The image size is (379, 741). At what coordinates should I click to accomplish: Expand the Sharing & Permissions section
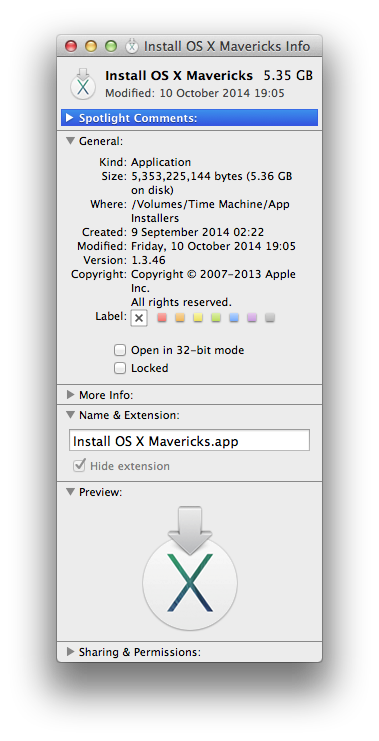coord(70,652)
